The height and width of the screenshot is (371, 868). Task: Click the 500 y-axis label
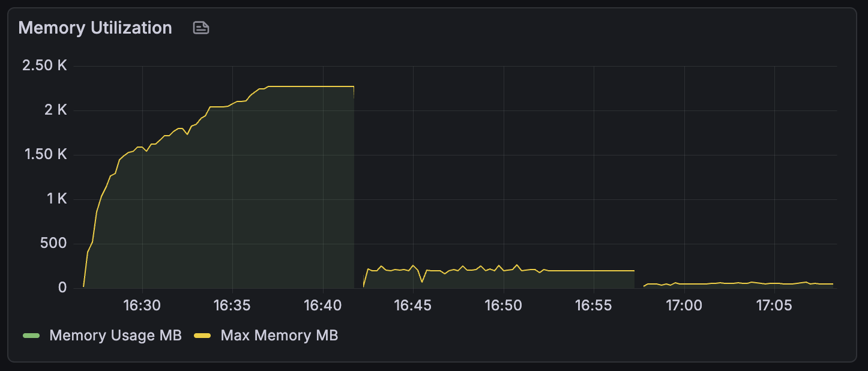coord(53,243)
